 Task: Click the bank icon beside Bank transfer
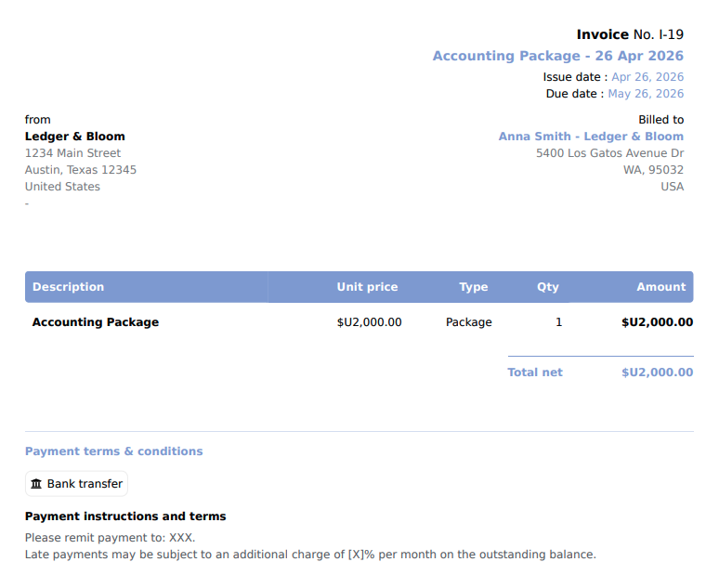(36, 484)
